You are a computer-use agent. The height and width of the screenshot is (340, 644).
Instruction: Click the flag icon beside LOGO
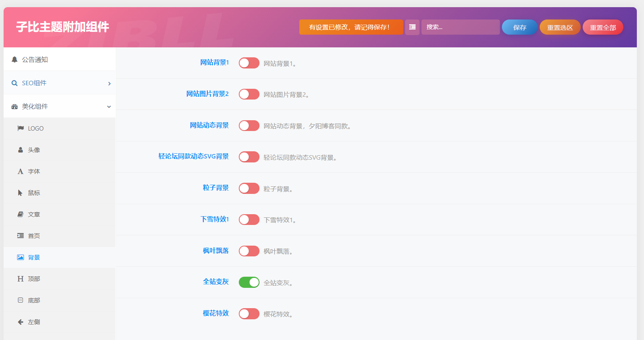point(21,128)
